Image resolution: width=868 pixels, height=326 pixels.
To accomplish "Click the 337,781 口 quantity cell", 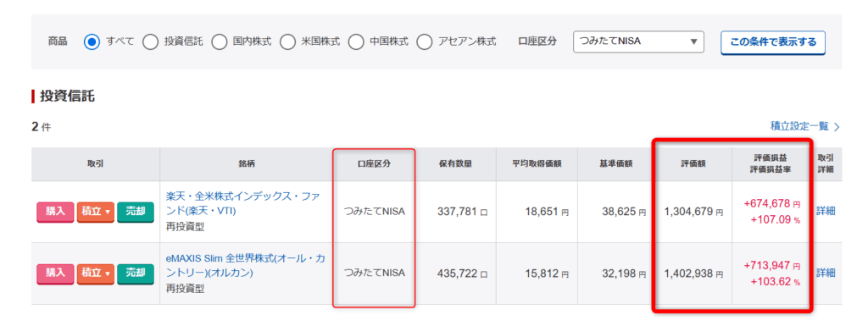I will pyautogui.click(x=456, y=212).
